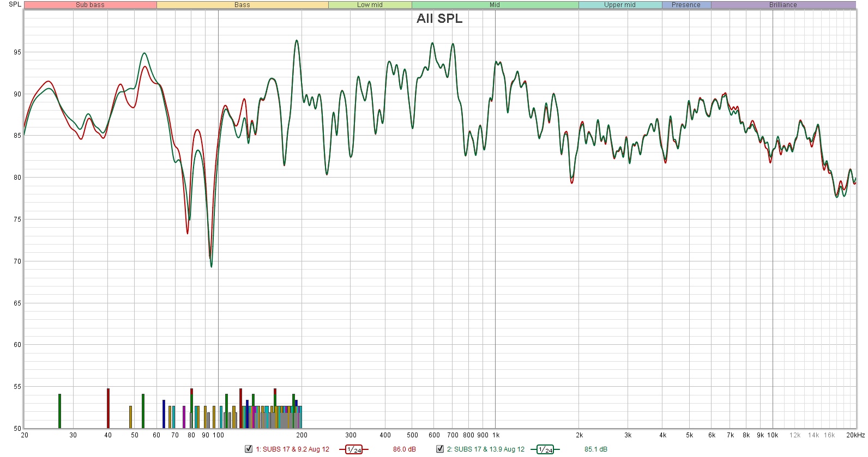868x457 pixels.
Task: Click the red 1/24 smoothing indicator
Action: (354, 449)
